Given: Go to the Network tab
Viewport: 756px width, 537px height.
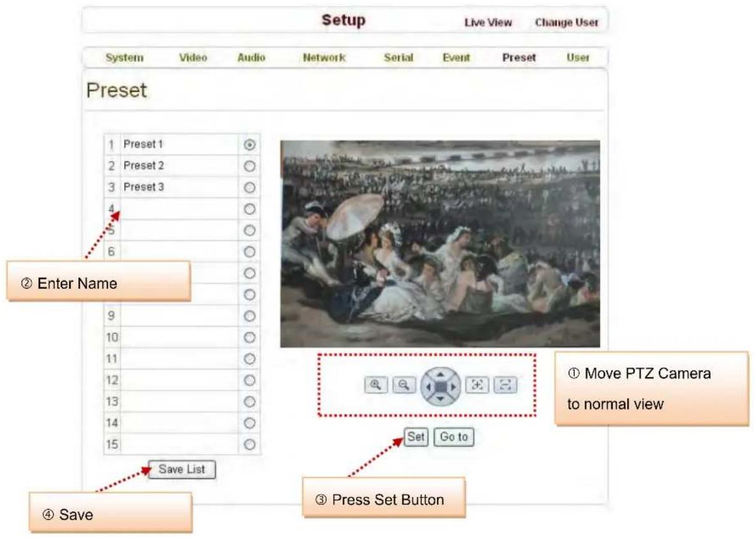Looking at the screenshot, I should (x=324, y=58).
